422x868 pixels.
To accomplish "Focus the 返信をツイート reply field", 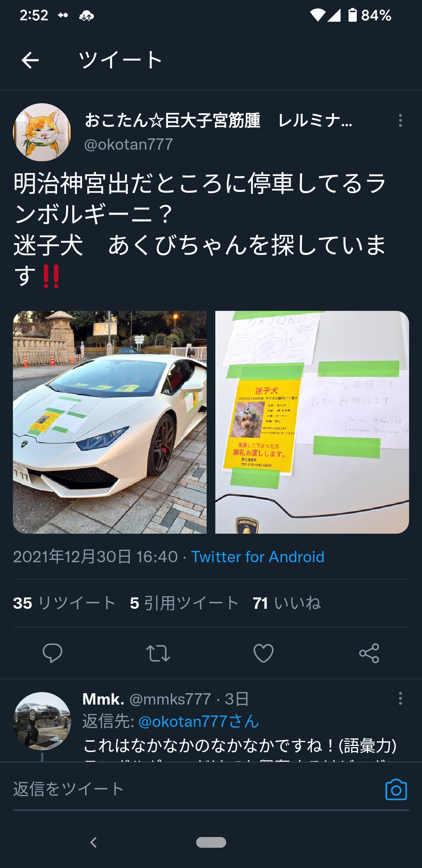I will pyautogui.click(x=195, y=789).
